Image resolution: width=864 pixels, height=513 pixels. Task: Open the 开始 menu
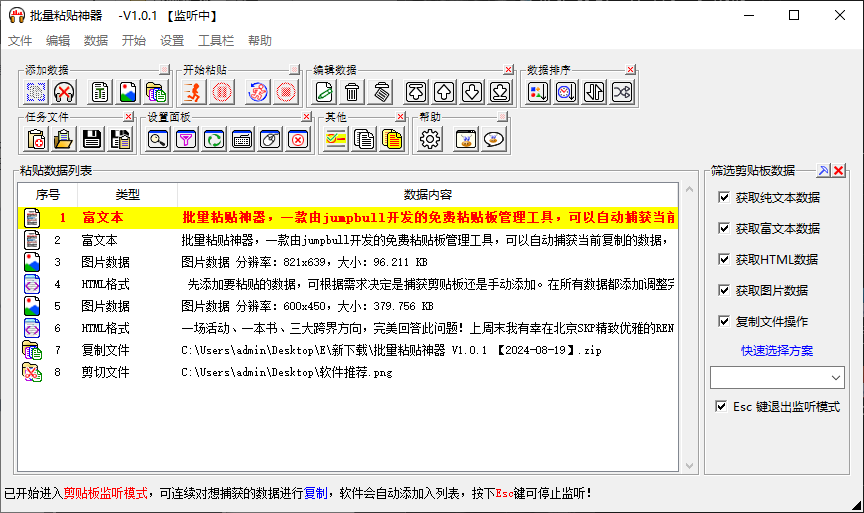coord(134,41)
